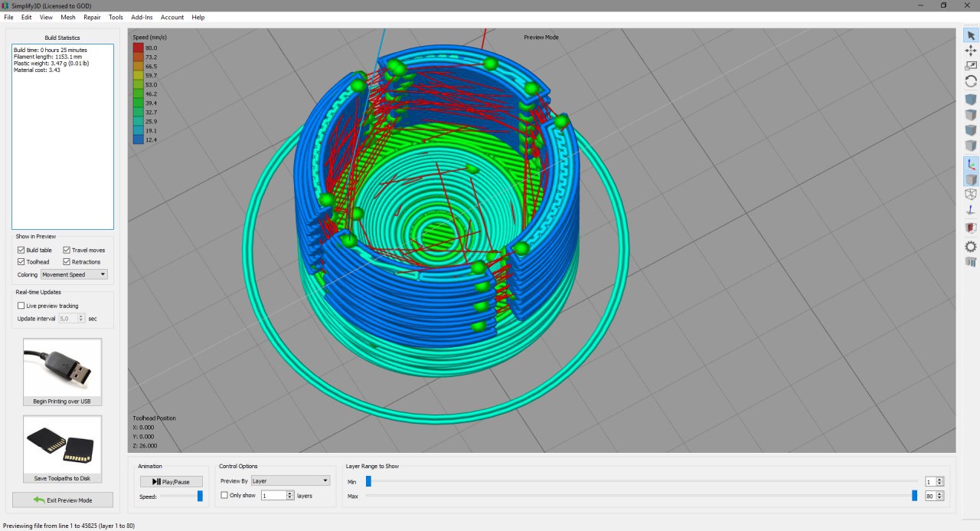980x531 pixels.
Task: Open the Edit menu
Action: pyautogui.click(x=27, y=17)
